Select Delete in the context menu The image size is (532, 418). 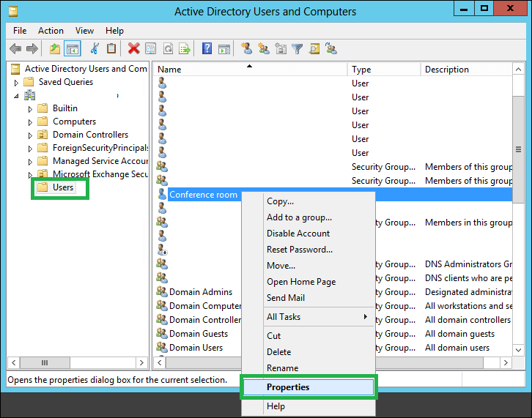(x=308, y=351)
